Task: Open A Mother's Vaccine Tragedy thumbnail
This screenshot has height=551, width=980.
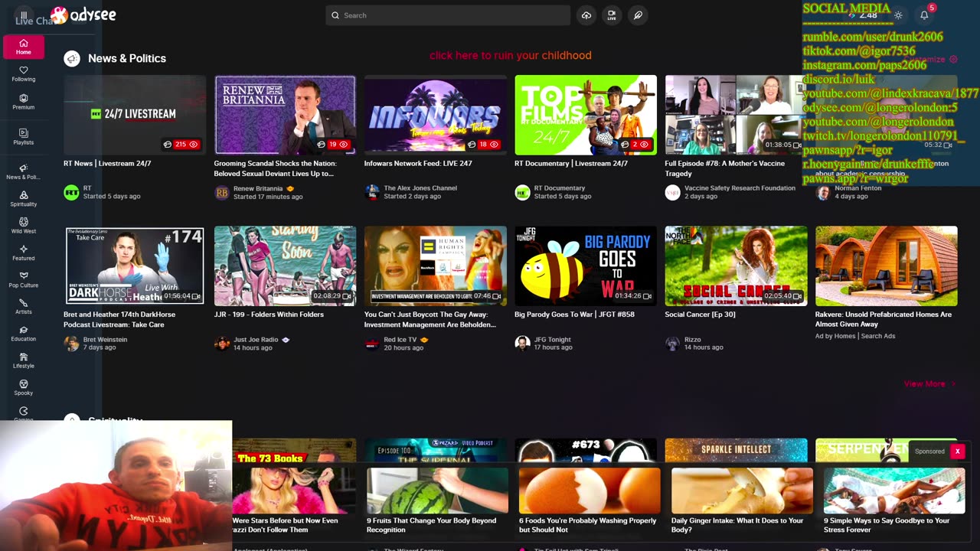Action: [736, 115]
